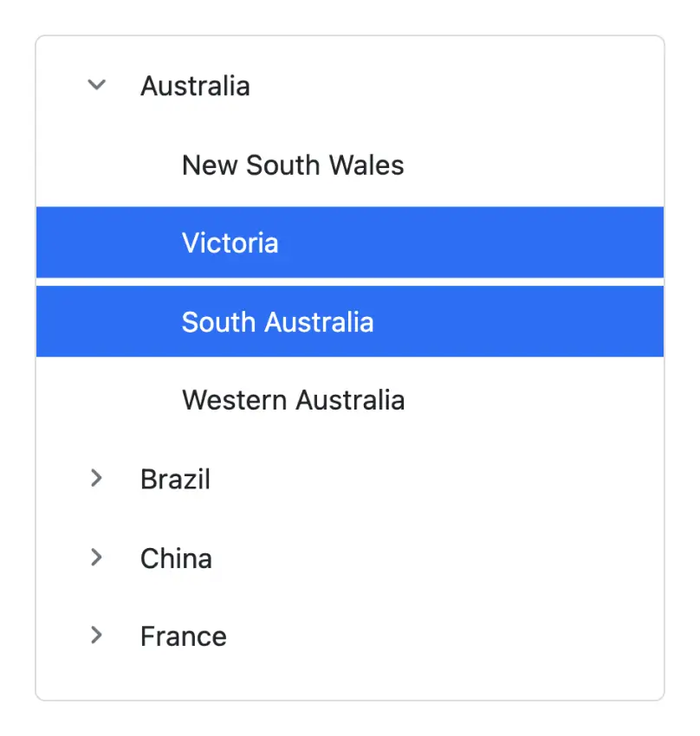Select New South Wales in the tree

pyautogui.click(x=293, y=165)
